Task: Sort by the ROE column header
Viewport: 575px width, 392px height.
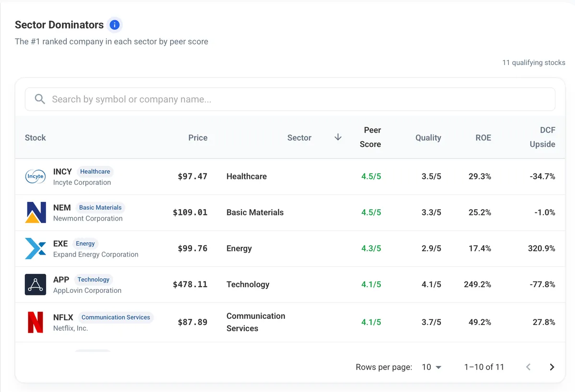Action: click(483, 138)
